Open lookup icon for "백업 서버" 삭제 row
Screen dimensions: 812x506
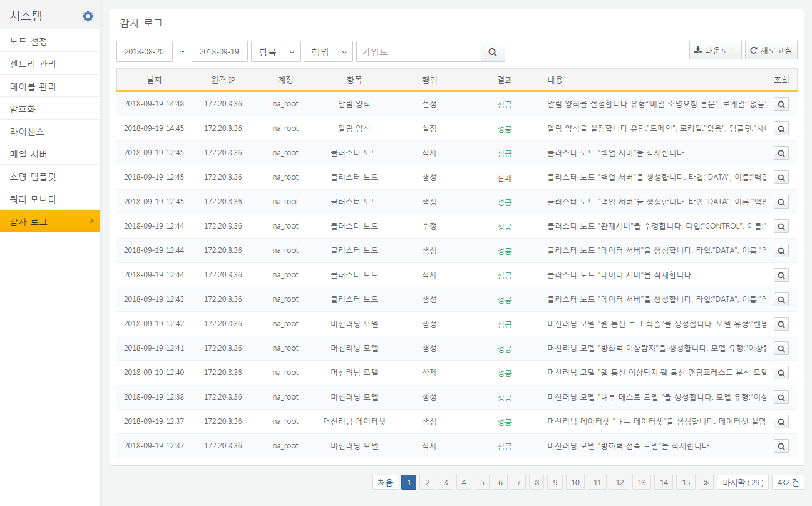coord(781,153)
